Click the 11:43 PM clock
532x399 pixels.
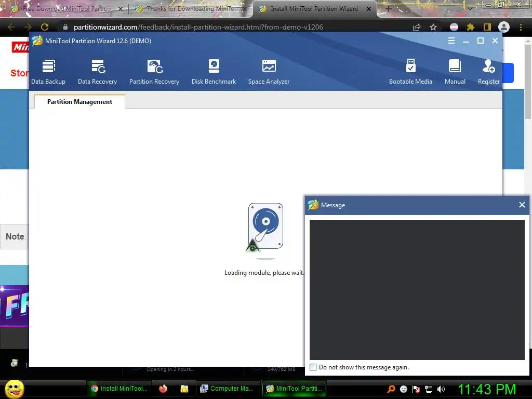pyautogui.click(x=487, y=389)
